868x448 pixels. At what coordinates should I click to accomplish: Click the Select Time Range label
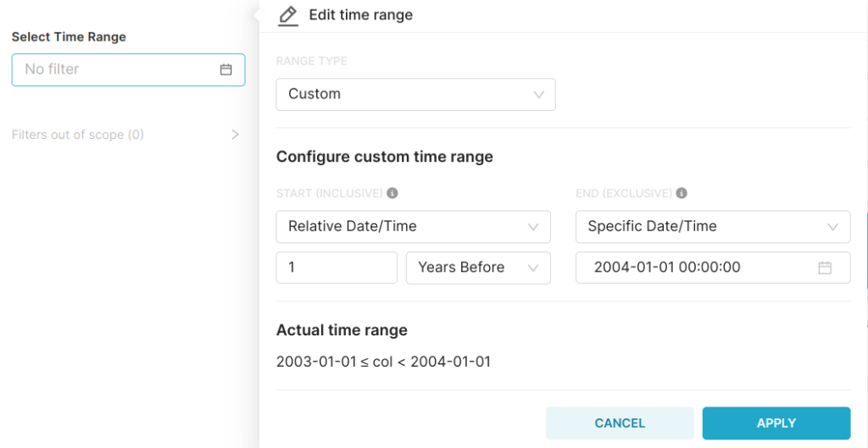(69, 37)
